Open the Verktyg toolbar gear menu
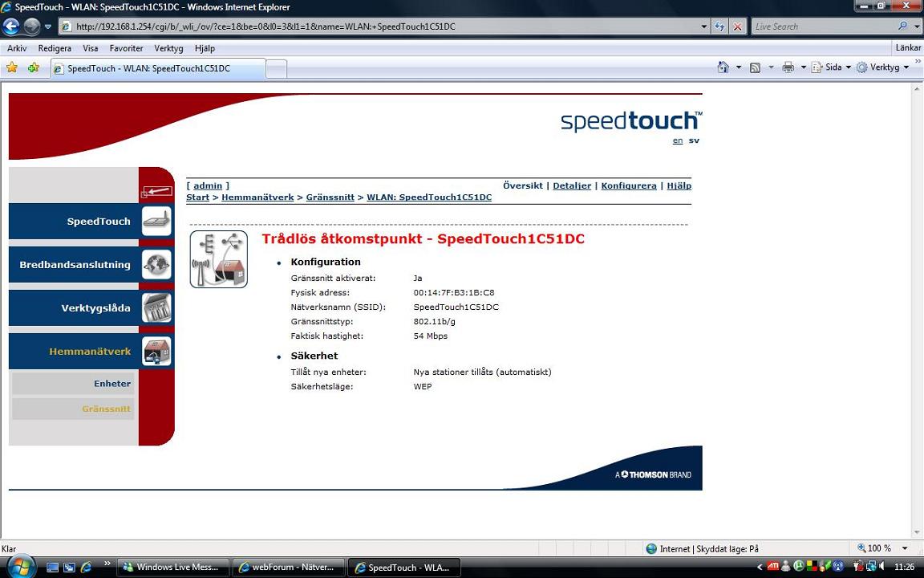The height and width of the screenshot is (578, 924). [881, 67]
